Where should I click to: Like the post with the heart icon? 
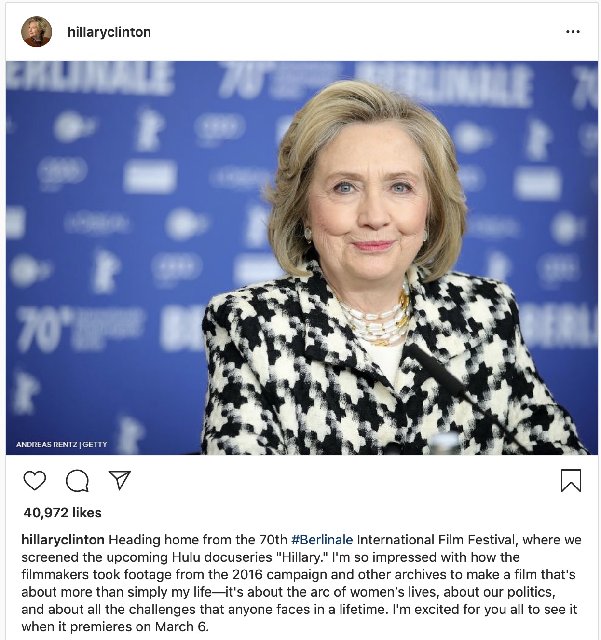click(35, 480)
